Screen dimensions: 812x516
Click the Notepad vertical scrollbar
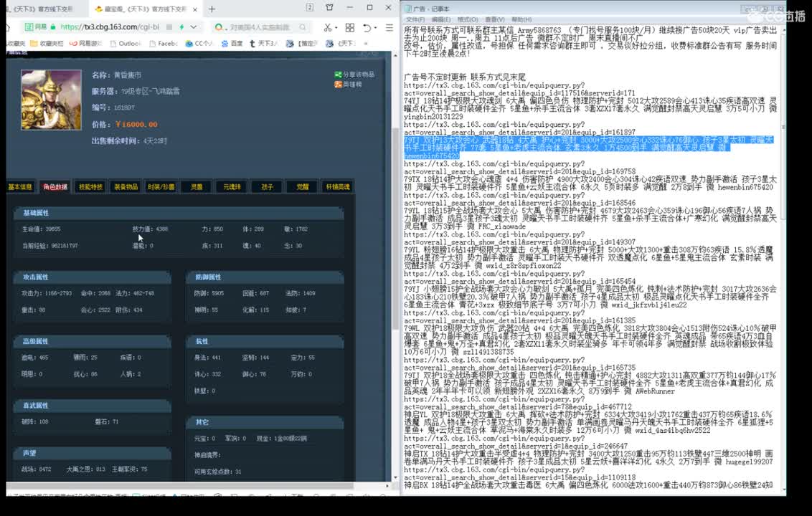(783, 127)
